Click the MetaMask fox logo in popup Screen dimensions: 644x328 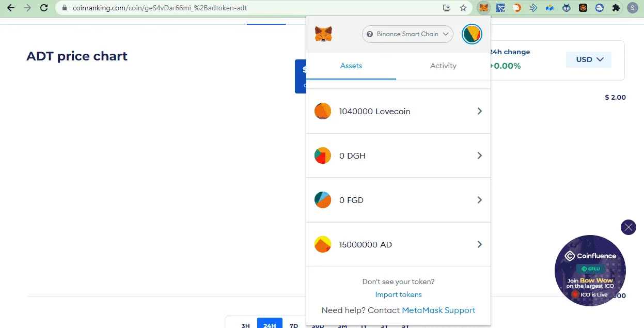pos(323,34)
